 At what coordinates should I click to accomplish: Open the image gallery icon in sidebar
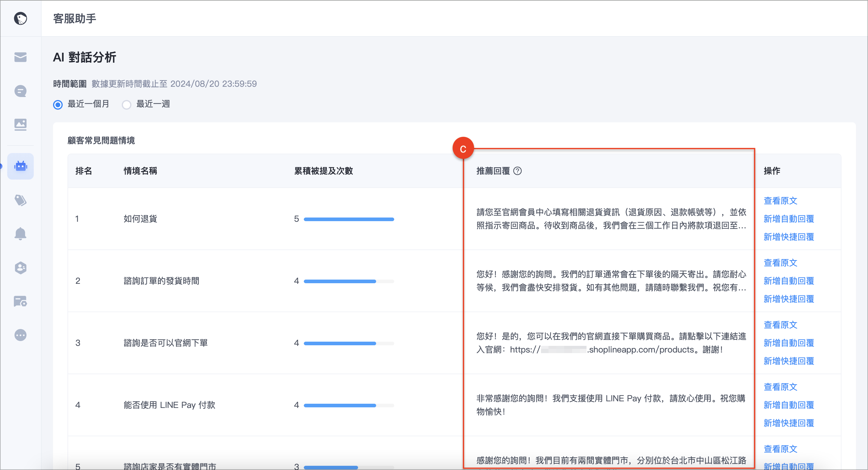(x=20, y=125)
